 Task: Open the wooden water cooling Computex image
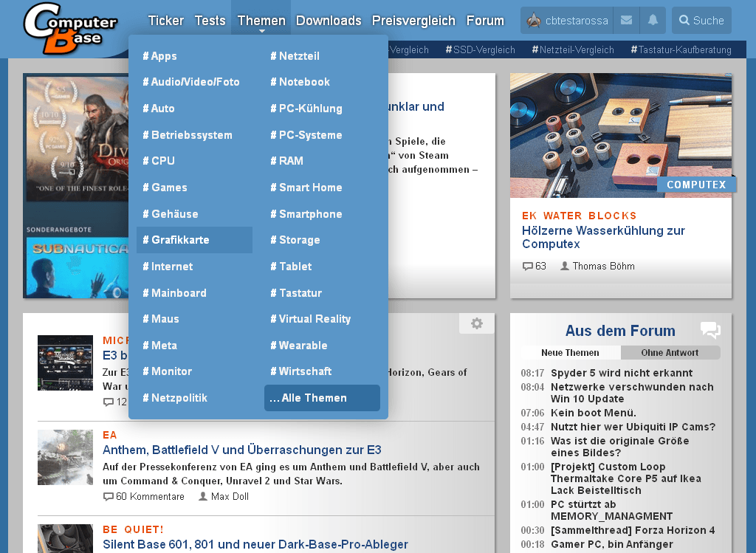[621, 135]
